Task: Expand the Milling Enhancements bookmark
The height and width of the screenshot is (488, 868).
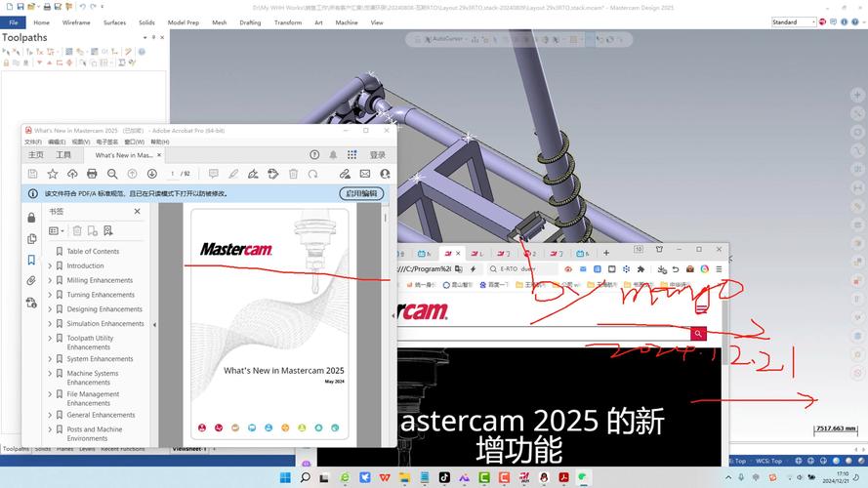Action: click(50, 280)
